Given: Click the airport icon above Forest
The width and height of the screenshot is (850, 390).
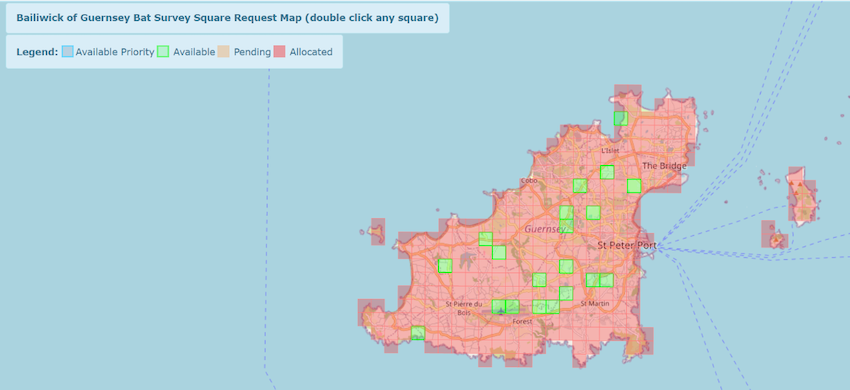Looking at the screenshot, I should tap(501, 311).
